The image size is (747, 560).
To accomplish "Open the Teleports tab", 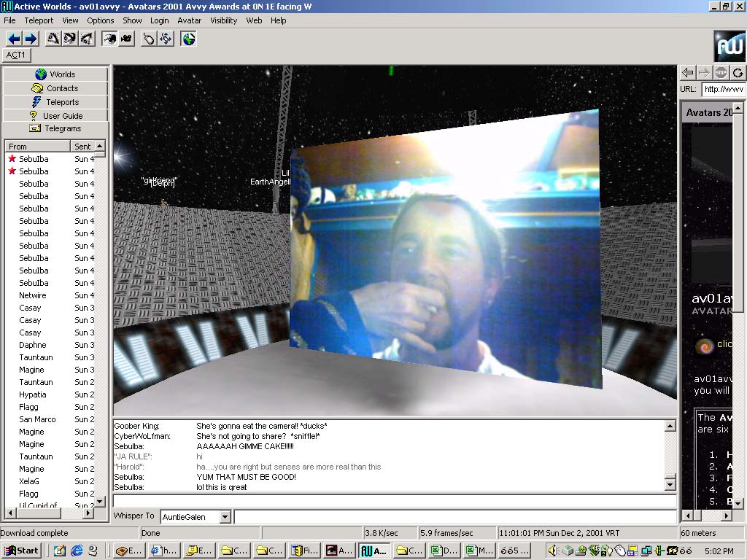I will 55,102.
